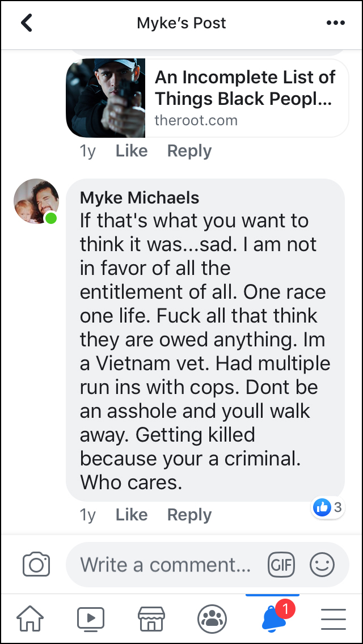The width and height of the screenshot is (363, 644).
Task: Open the emoji smiley picker
Action: point(322,565)
